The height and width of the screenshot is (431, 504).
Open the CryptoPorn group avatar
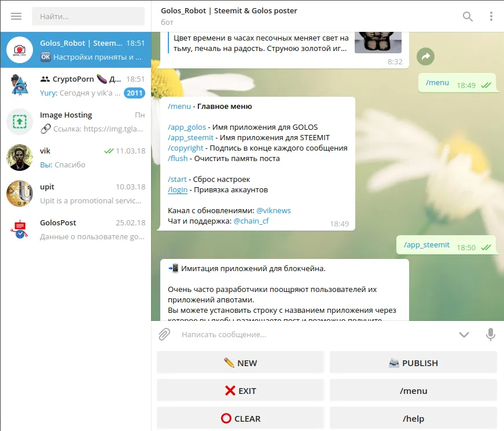[20, 86]
